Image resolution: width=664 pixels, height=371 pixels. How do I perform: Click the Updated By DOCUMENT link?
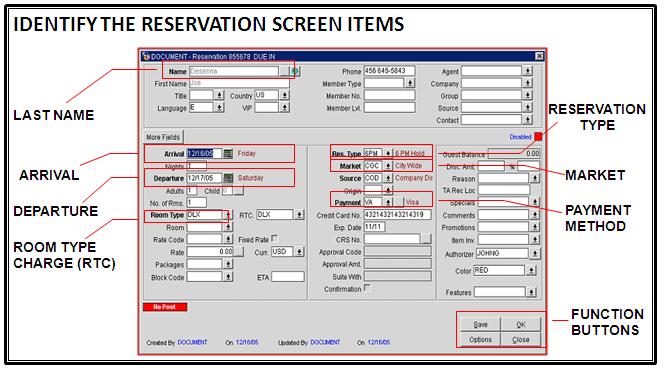[325, 342]
